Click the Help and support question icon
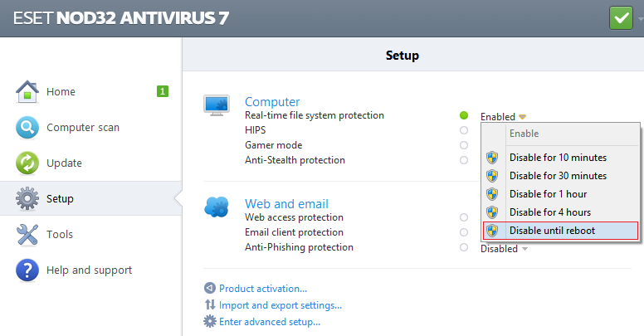The image size is (644, 336). [x=27, y=270]
